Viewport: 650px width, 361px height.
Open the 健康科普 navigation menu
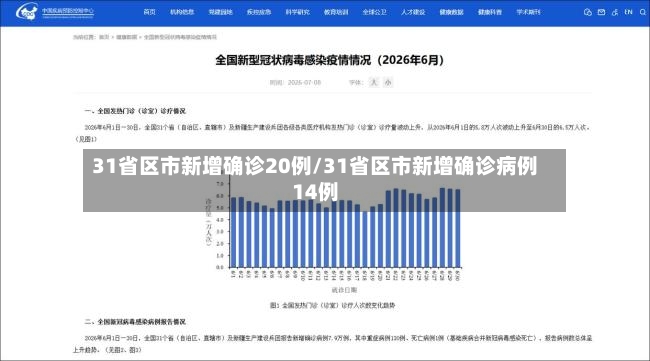[x=490, y=12]
